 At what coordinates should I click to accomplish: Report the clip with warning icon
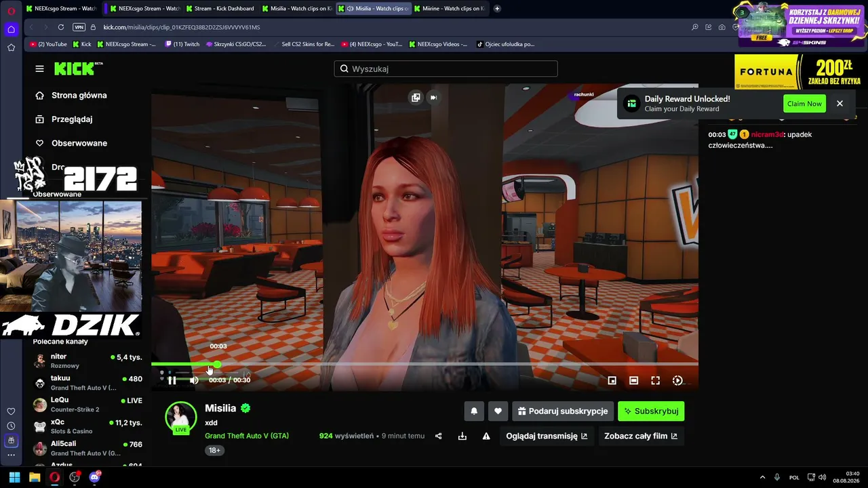(486, 436)
